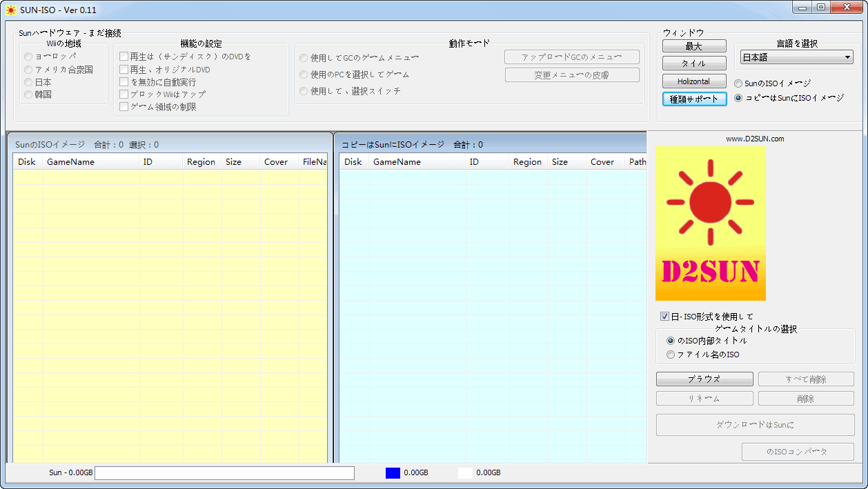Select the 使用して、選択スイッチ mode
868x489 pixels.
coord(304,91)
